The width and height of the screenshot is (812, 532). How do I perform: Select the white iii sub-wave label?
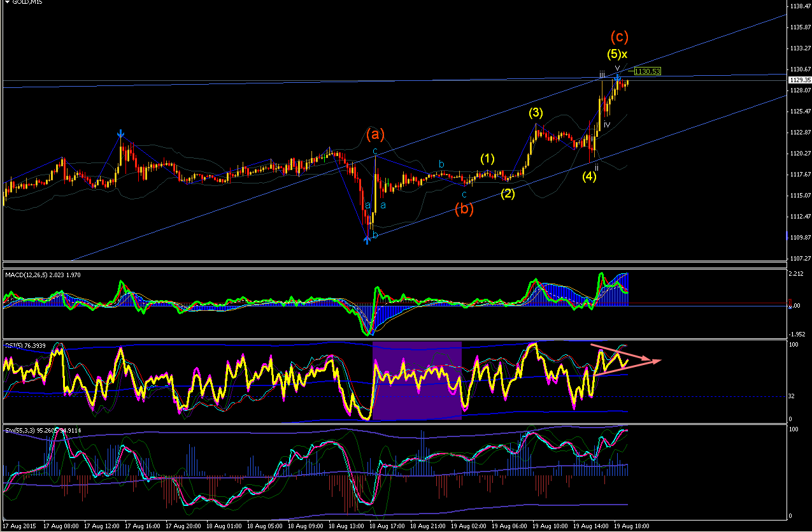[602, 75]
